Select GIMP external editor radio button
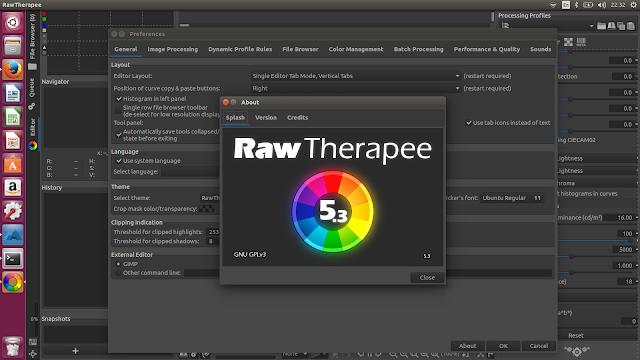640x360 pixels. point(119,264)
